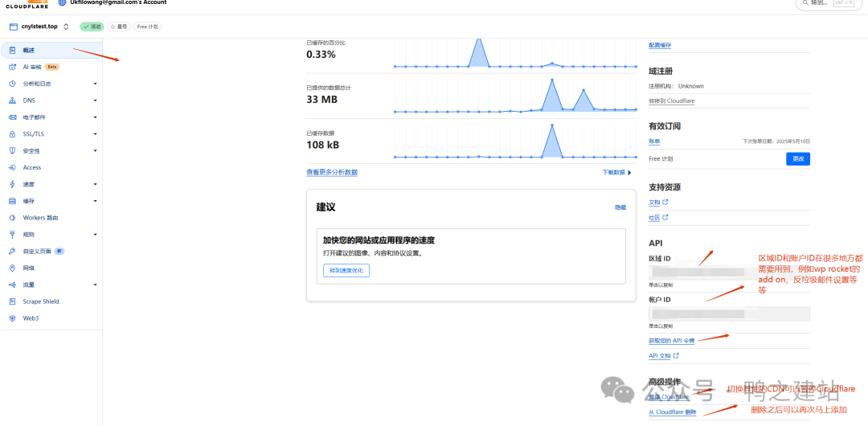The image size is (868, 426).
Task: Click the 下次账单日期 2025年5月10日 text
Action: coord(776,141)
